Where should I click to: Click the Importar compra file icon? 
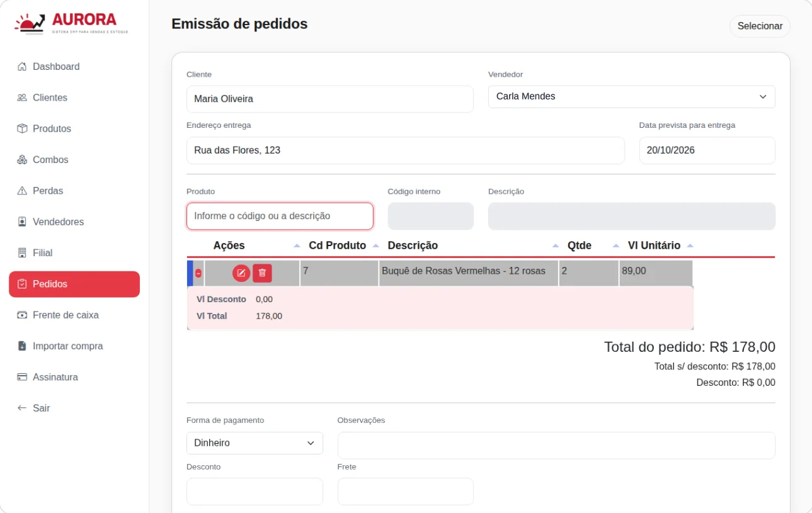(22, 346)
